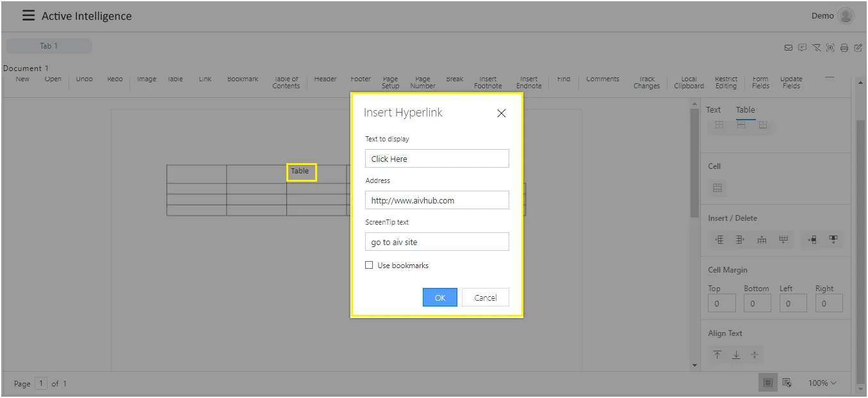Insert column to the right icon

740,240
